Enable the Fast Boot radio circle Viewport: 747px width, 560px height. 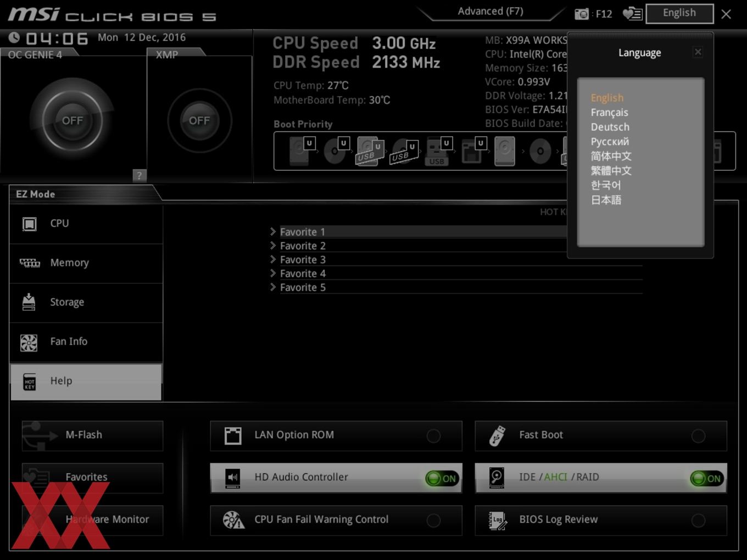(x=698, y=436)
